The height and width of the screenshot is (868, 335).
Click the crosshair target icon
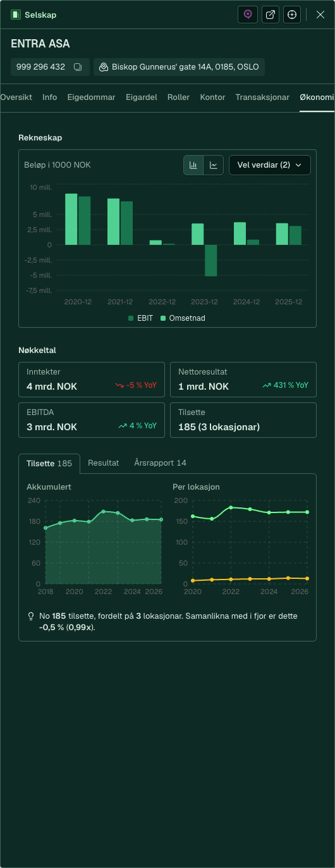[291, 15]
